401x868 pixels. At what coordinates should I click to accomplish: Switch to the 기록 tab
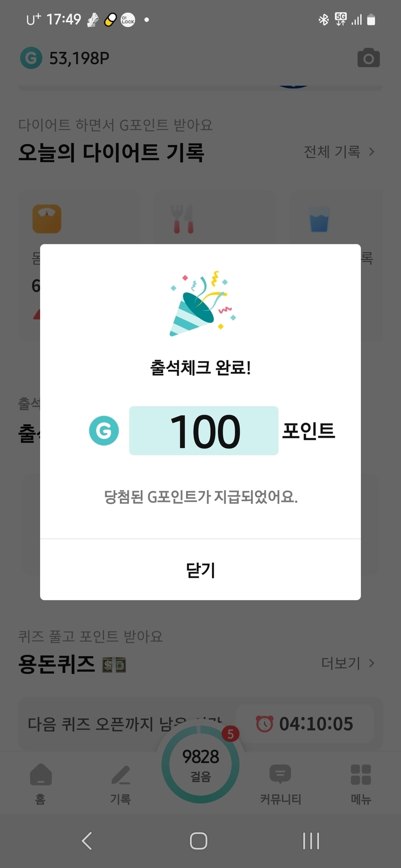pyautogui.click(x=120, y=783)
